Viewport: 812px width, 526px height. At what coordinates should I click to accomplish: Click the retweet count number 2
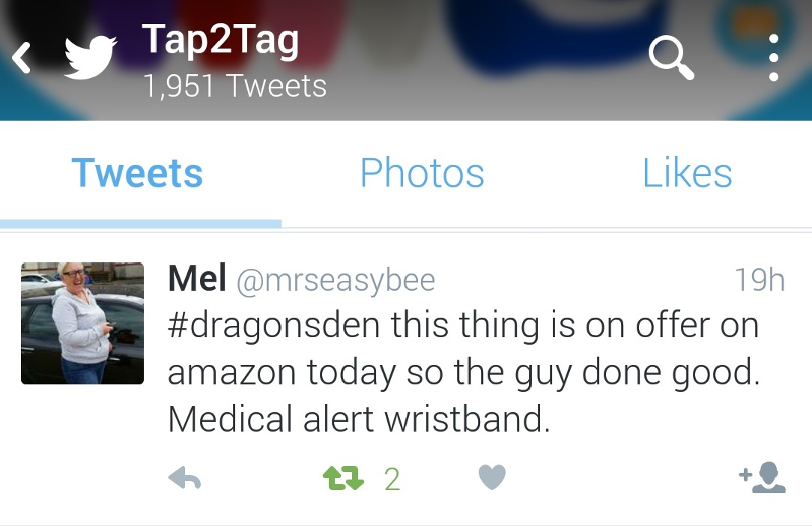(392, 479)
